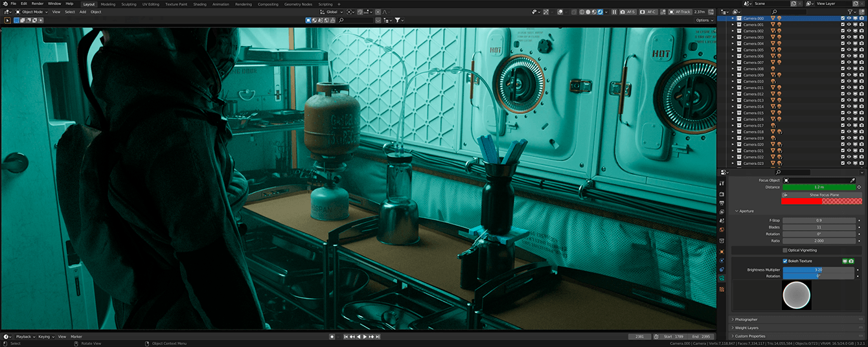Open the Object Mode dropdown
The image size is (868, 347).
click(x=32, y=12)
